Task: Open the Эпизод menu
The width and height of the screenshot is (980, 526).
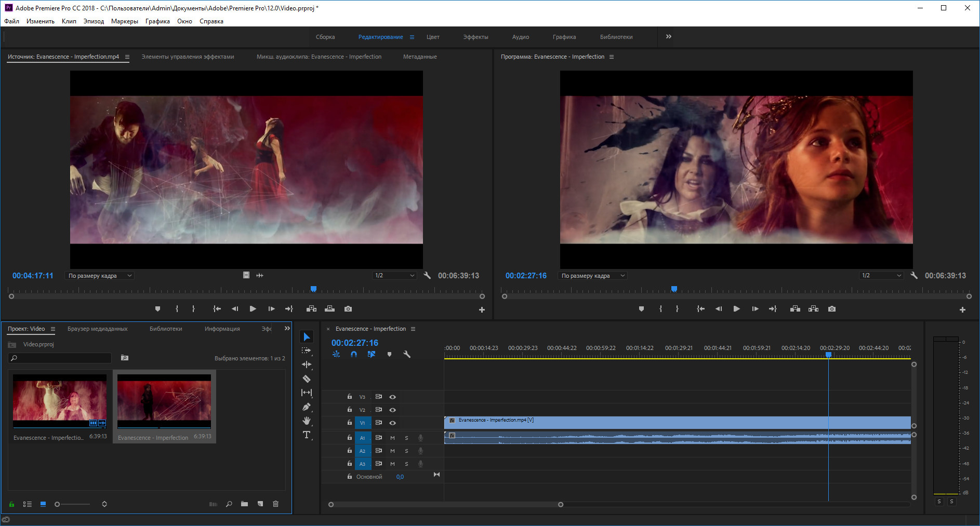Action: [x=94, y=21]
